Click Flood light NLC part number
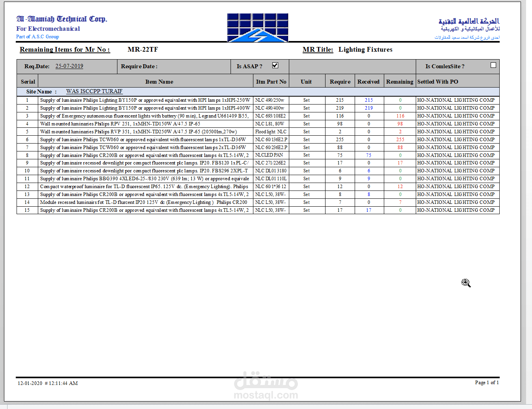Screen dimensions: 532x409 tap(271, 132)
